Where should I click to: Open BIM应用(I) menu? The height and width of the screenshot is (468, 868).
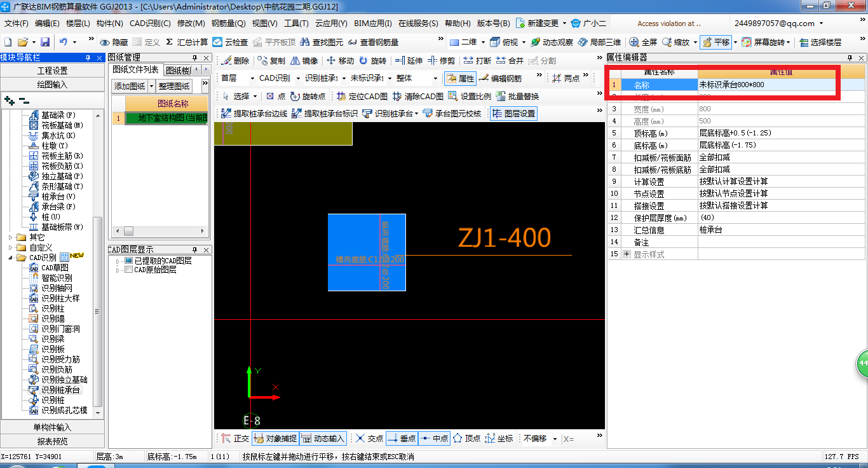pos(373,24)
